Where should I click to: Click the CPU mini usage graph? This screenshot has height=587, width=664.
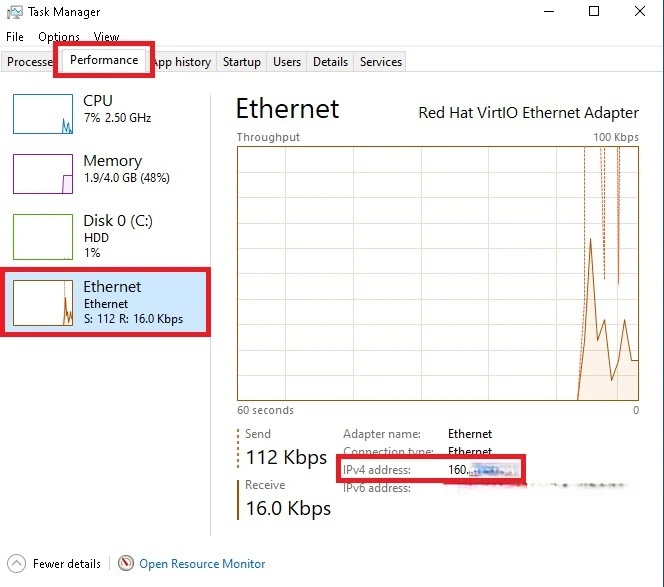[x=43, y=114]
